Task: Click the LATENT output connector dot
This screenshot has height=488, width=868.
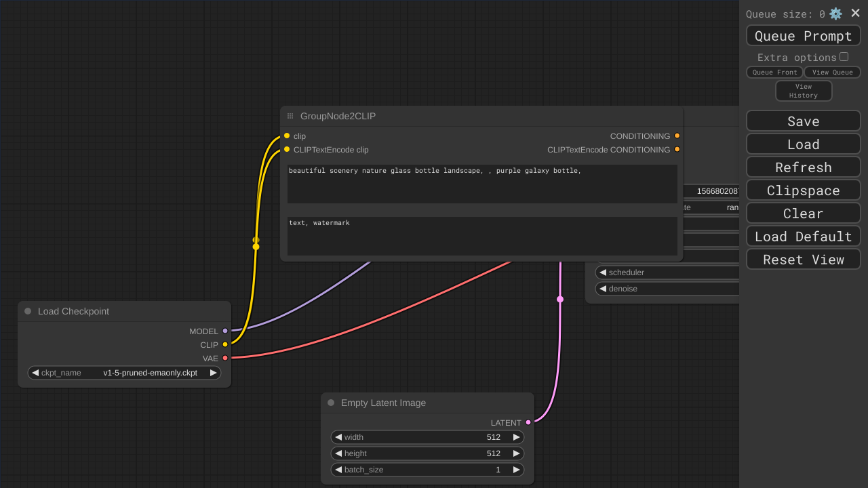Action: click(x=528, y=422)
